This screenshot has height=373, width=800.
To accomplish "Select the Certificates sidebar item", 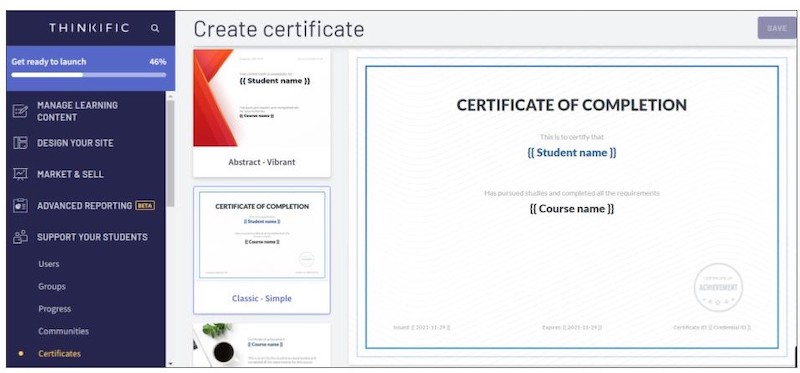I will point(59,354).
